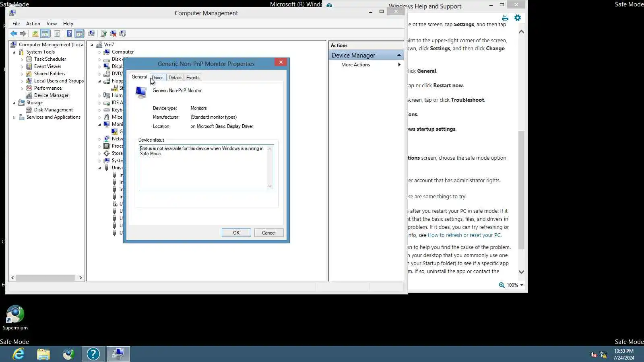Open Internet Explorer from the taskbar
The height and width of the screenshot is (362, 644).
click(19, 354)
